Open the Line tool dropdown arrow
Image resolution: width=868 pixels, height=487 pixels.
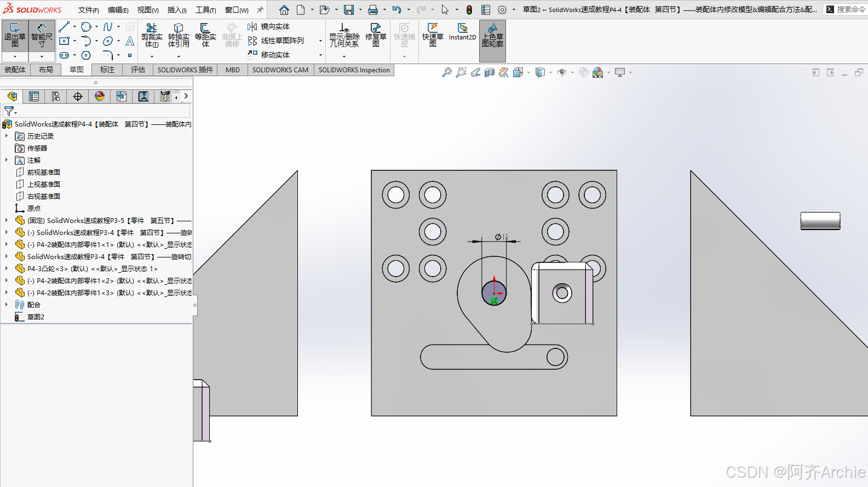74,27
